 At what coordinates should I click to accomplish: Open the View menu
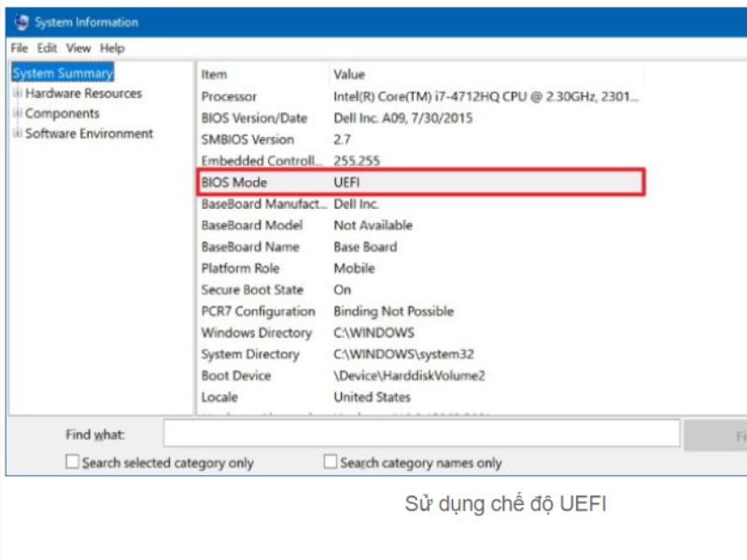tap(78, 49)
